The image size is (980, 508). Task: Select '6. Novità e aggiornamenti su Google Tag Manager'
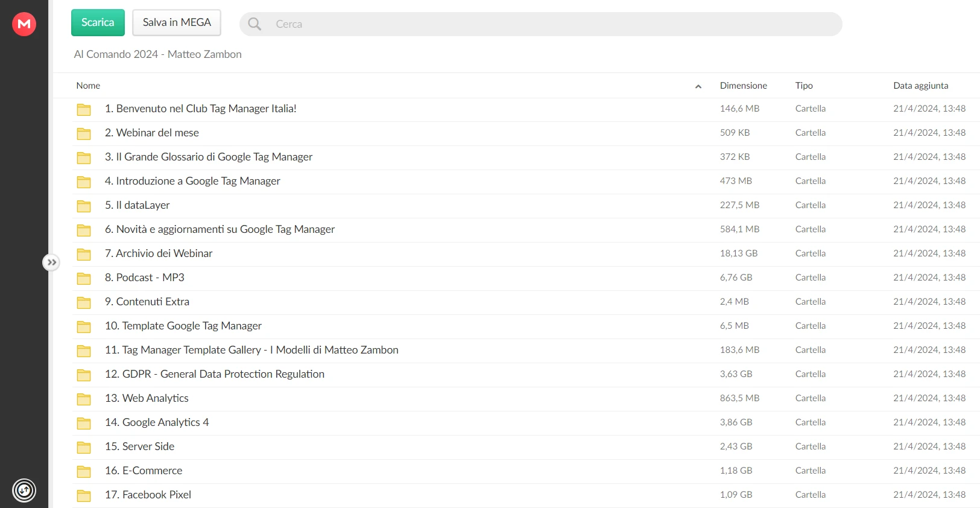pos(220,229)
